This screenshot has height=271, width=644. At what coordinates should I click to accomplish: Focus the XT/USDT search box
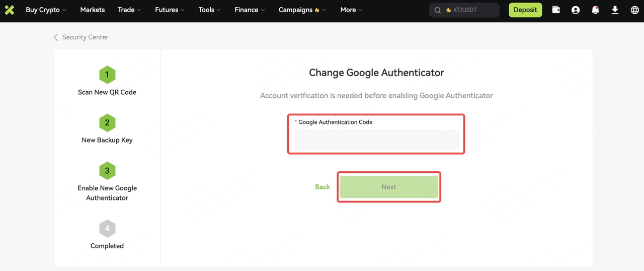click(x=464, y=10)
